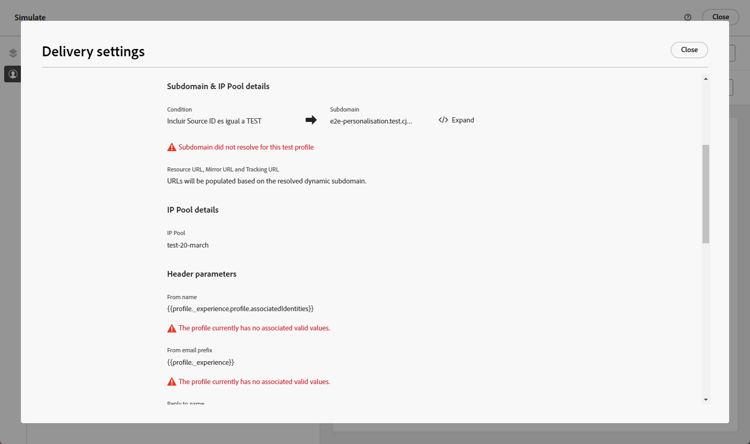The width and height of the screenshot is (750, 444).
Task: Select the profile icon in the left sidebar
Action: point(13,74)
